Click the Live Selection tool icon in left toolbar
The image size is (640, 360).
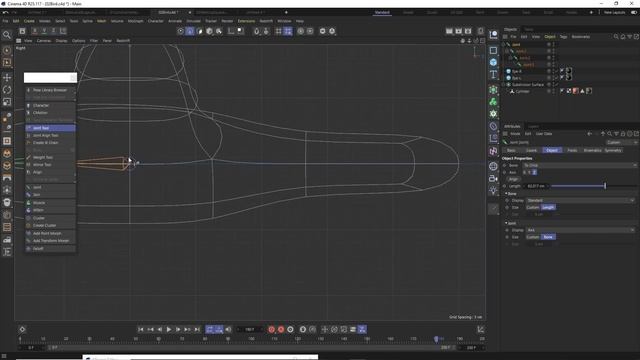point(7,50)
